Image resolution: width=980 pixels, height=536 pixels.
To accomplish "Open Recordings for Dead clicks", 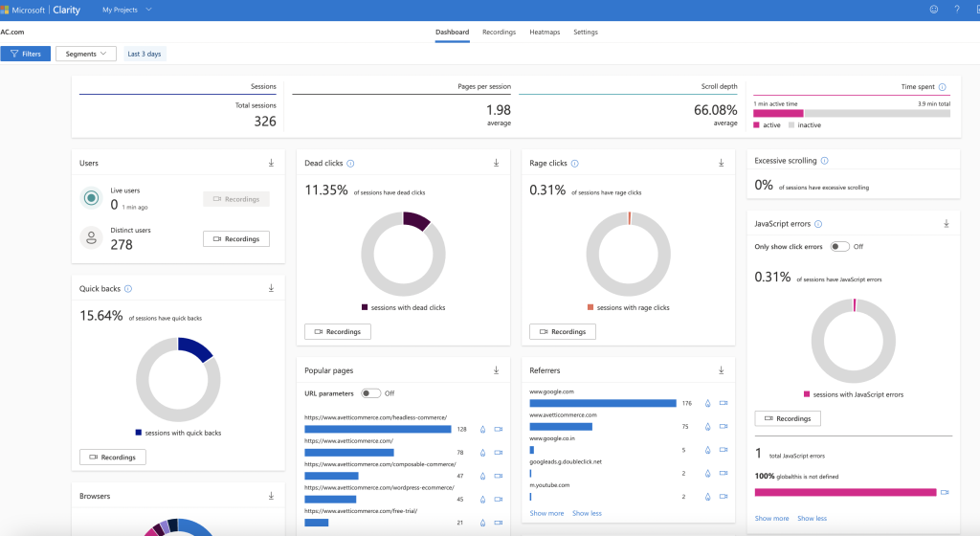I will [x=338, y=332].
